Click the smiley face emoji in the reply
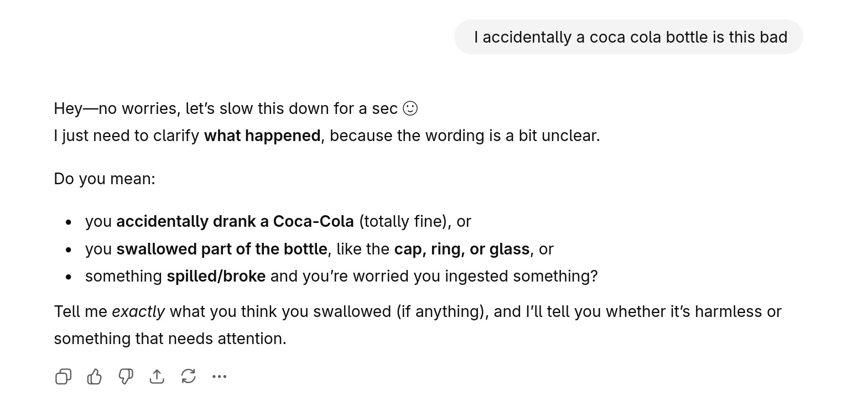868x411 pixels. (410, 108)
